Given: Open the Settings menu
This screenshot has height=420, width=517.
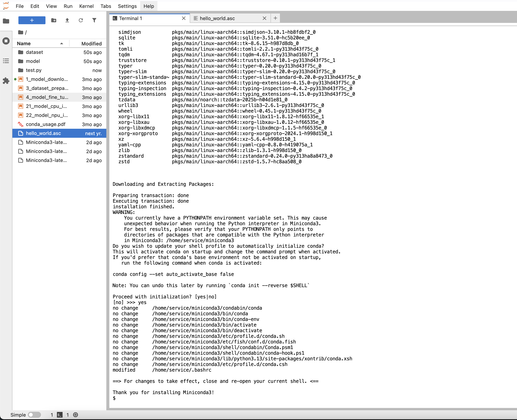Looking at the screenshot, I should tap(127, 6).
